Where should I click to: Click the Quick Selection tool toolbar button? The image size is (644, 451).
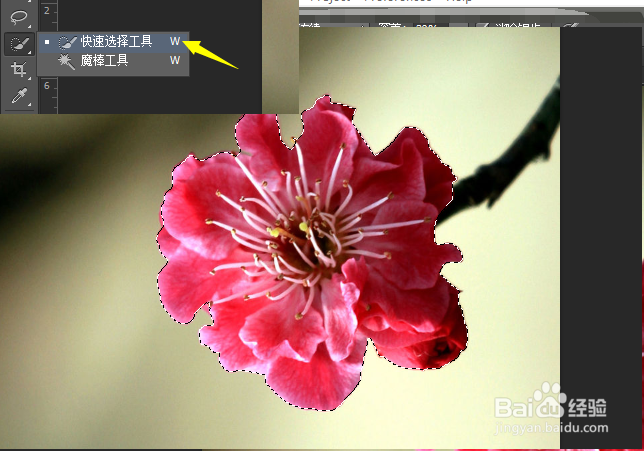[18, 43]
